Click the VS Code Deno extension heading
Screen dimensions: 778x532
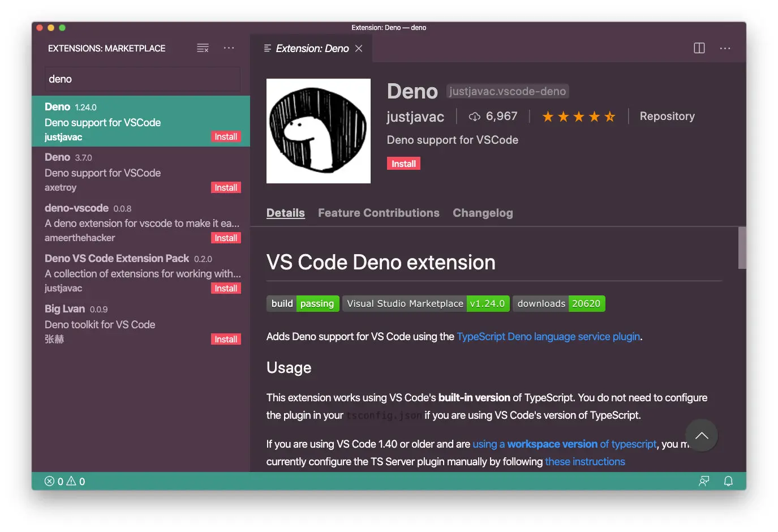[x=381, y=262]
